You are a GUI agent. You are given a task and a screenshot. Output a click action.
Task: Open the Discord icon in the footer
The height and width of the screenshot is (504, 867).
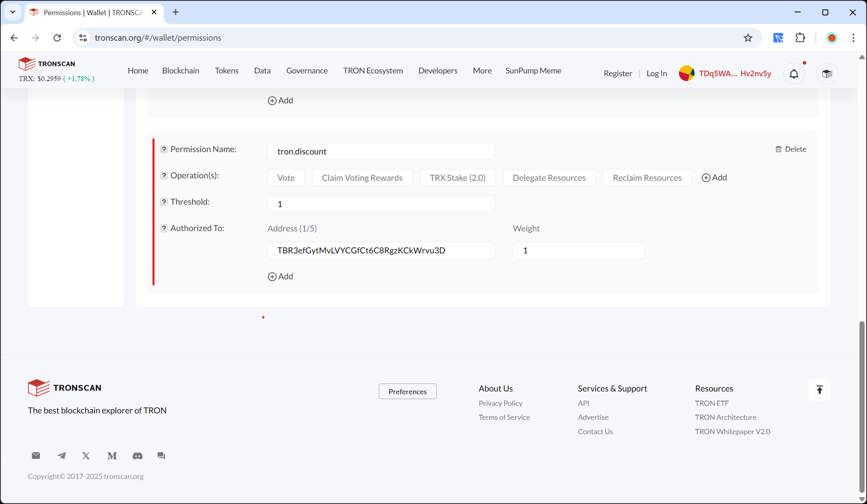click(137, 456)
